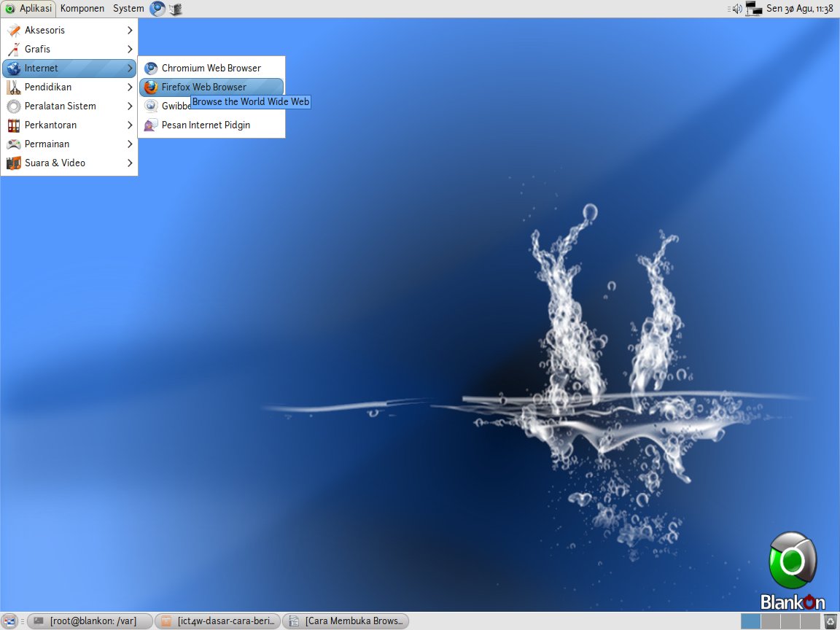Click the Show Desktop icon in bottom panel

point(9,621)
